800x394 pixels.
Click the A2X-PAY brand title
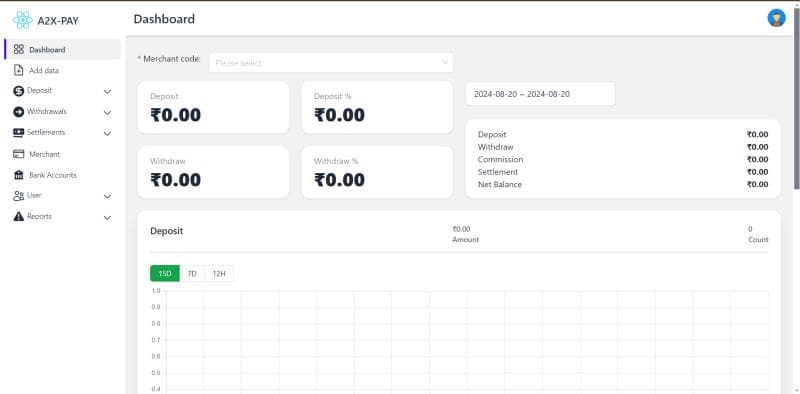click(x=58, y=21)
